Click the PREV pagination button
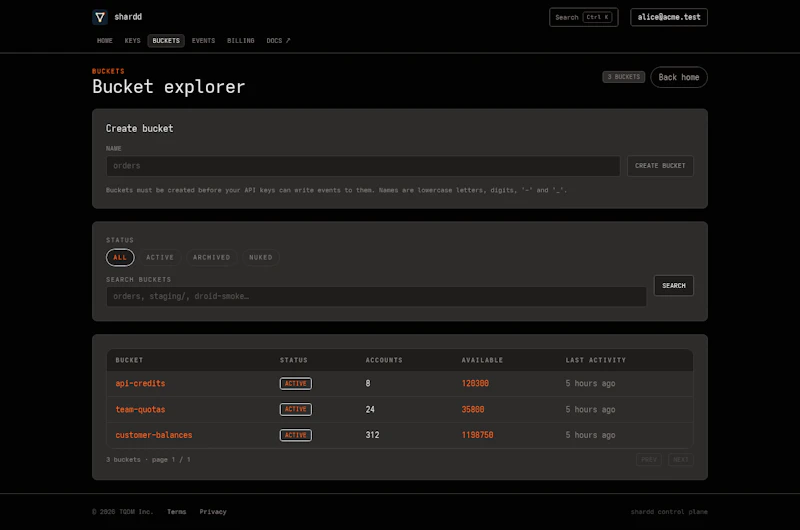 (x=648, y=460)
